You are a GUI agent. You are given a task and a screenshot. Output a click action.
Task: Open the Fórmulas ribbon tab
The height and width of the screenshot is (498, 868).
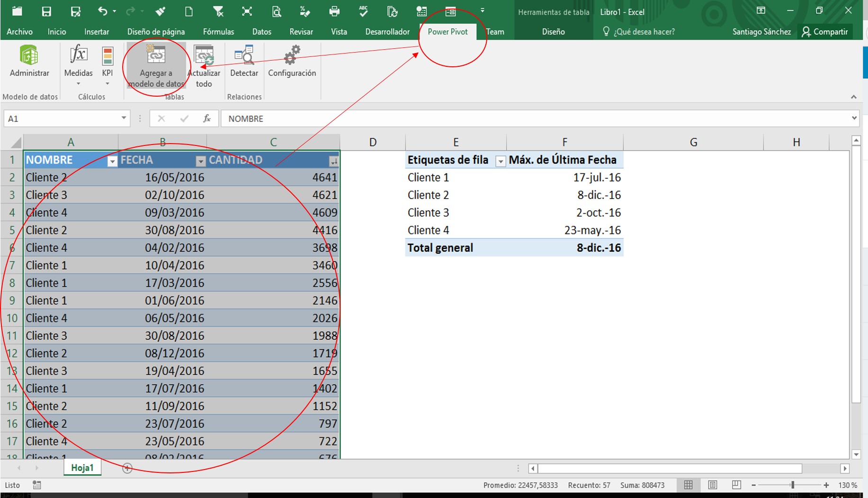click(x=218, y=32)
